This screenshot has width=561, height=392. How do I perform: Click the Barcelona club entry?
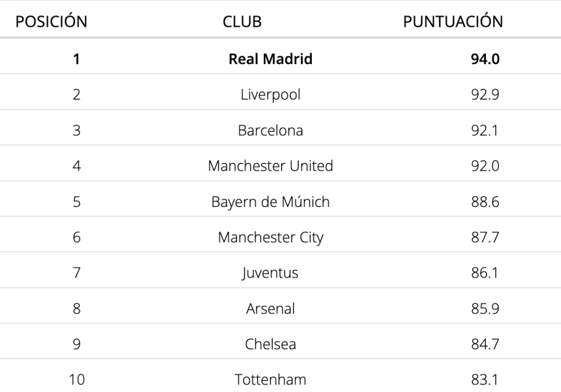[x=271, y=130]
